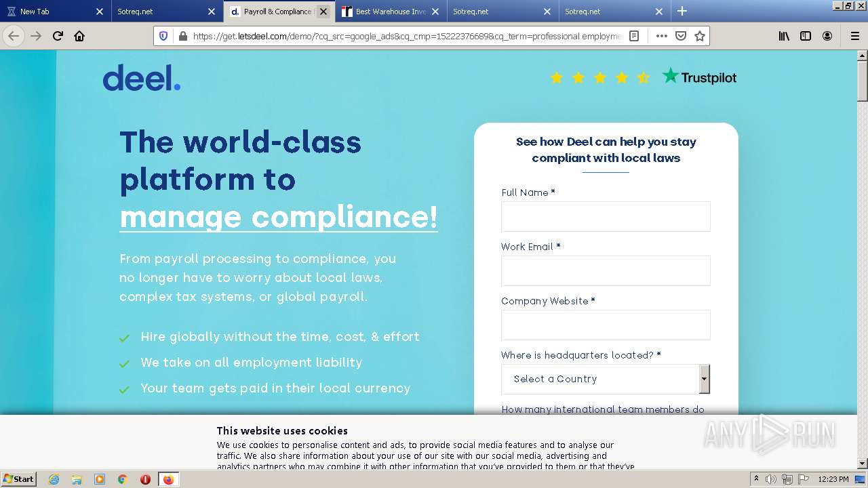Screen dimensions: 868x488
Task: Click the taskbar clock 12:23 PM
Action: click(833, 479)
